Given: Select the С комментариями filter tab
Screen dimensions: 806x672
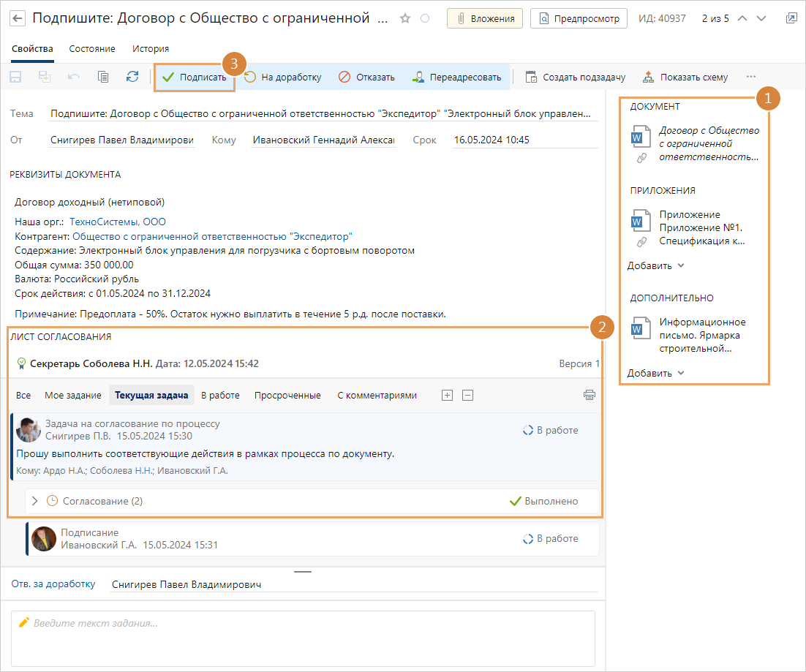Looking at the screenshot, I should click(x=377, y=395).
